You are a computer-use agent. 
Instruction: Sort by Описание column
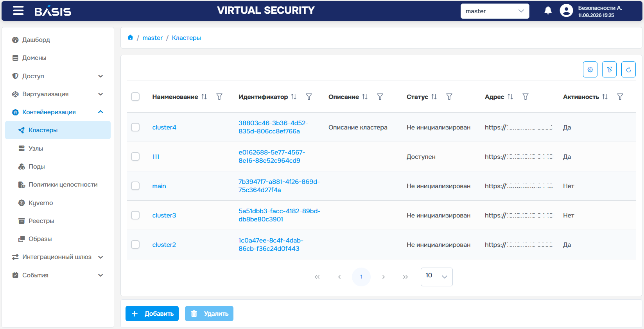(365, 97)
